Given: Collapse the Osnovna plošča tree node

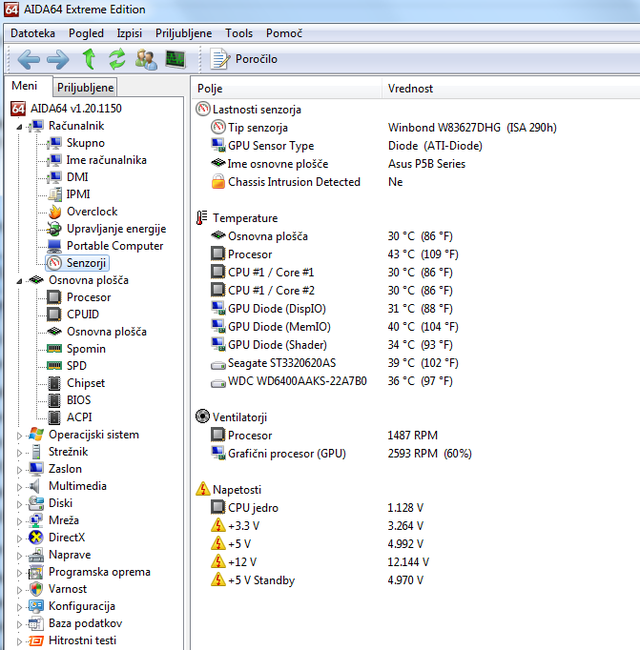Looking at the screenshot, I should tap(19, 281).
